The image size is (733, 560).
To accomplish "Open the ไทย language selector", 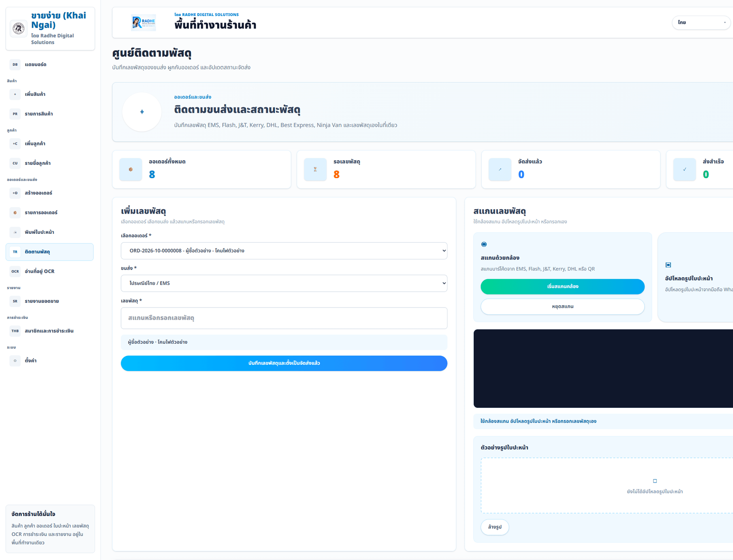I will (701, 23).
